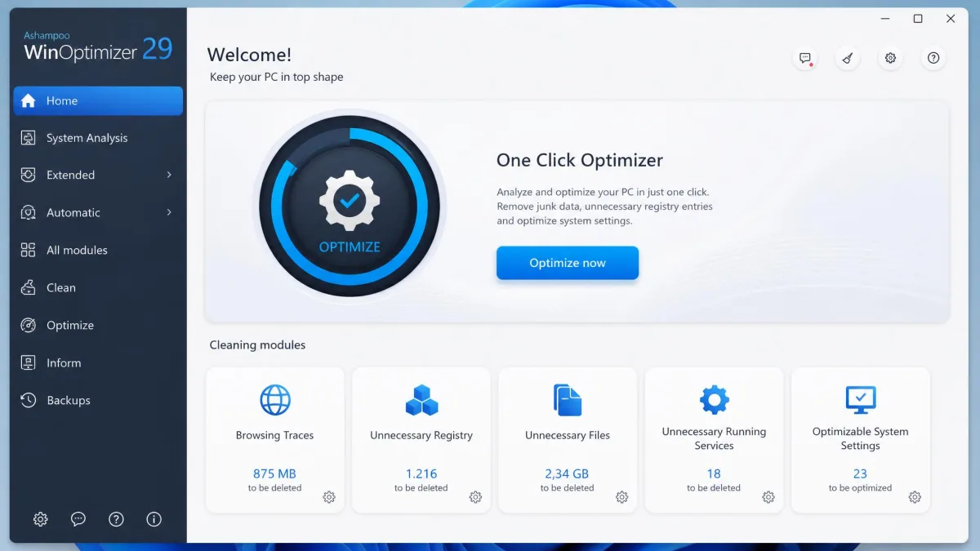Open the Unnecessary Registry module card
Screen dimensions: 980x551
421,440
